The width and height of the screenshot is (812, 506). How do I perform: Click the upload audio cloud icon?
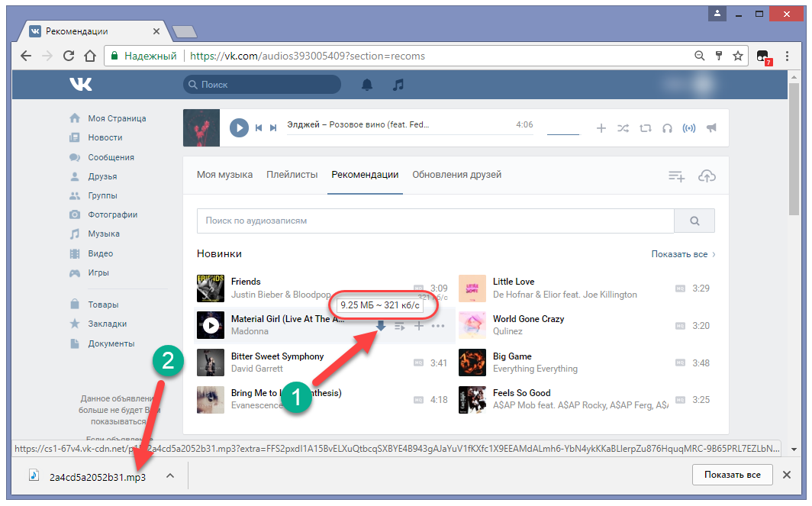pyautogui.click(x=707, y=176)
